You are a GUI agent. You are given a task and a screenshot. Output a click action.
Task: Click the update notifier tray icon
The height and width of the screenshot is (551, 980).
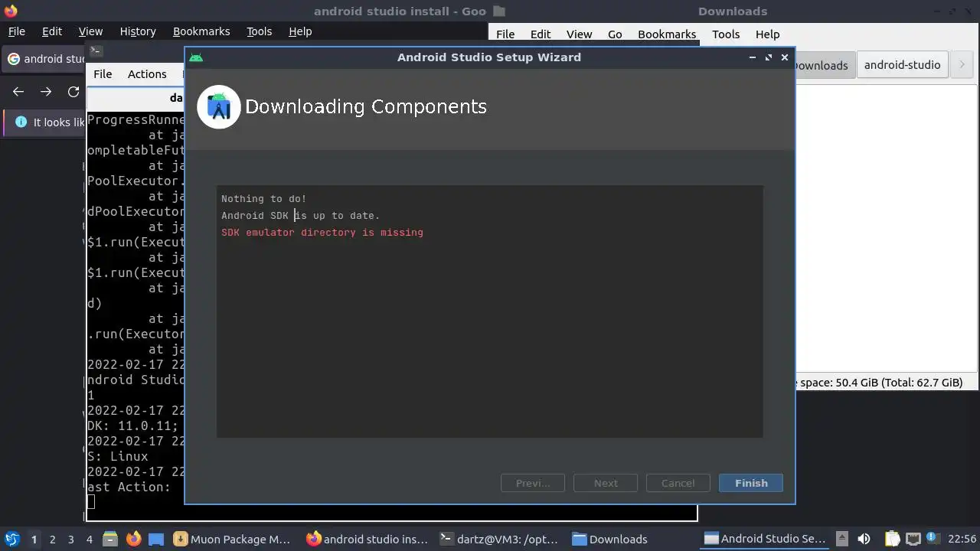pos(933,539)
